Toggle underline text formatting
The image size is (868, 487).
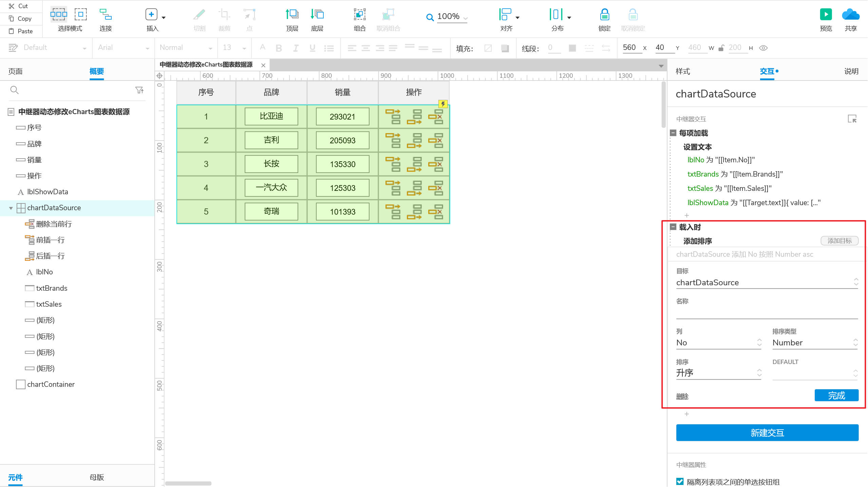pyautogui.click(x=313, y=48)
